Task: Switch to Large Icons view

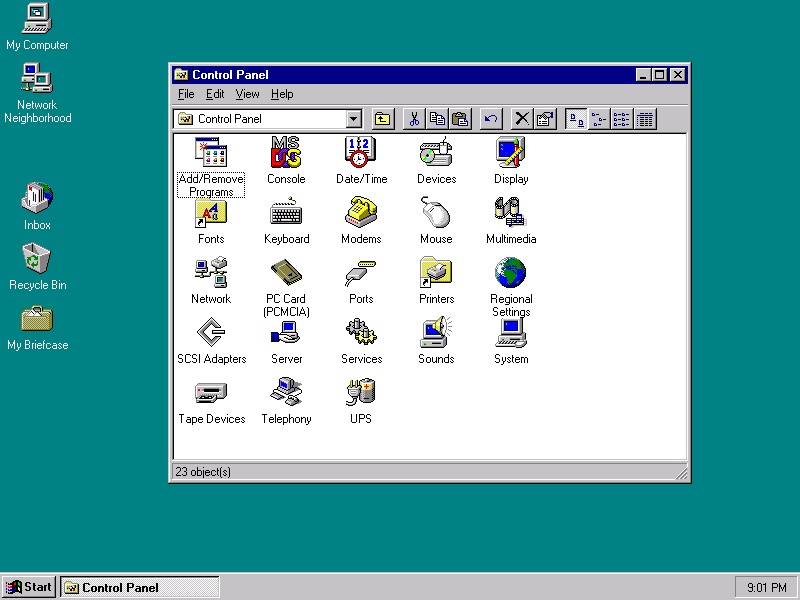Action: (577, 119)
